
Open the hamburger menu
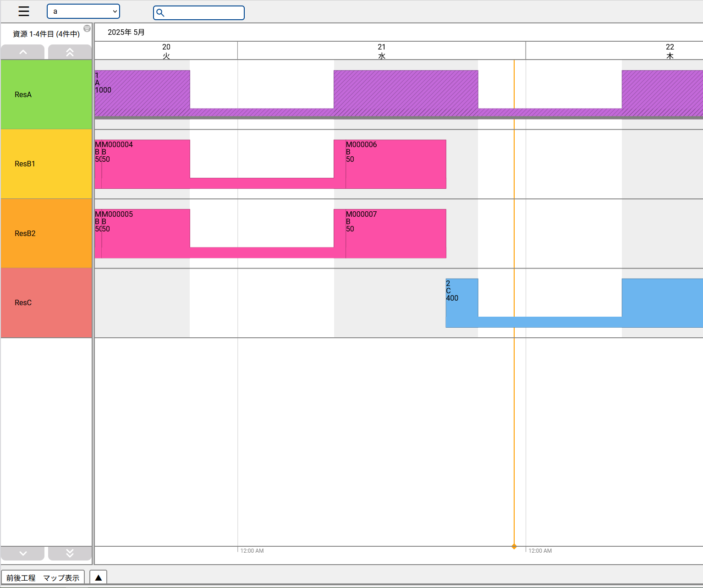[x=24, y=11]
